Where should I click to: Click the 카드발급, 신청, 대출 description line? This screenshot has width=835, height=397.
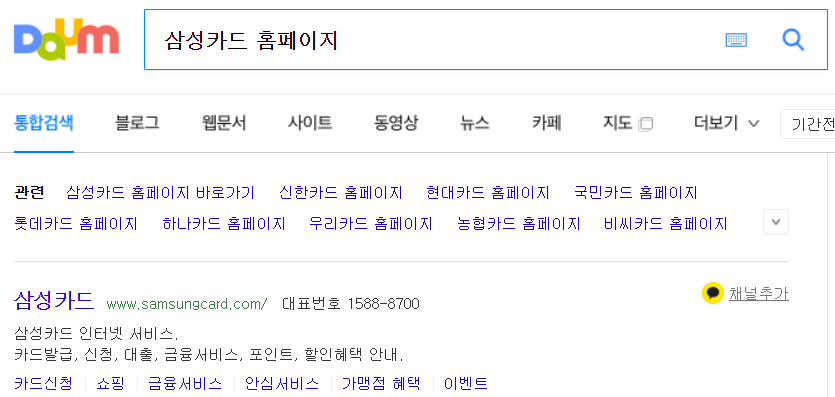point(209,354)
